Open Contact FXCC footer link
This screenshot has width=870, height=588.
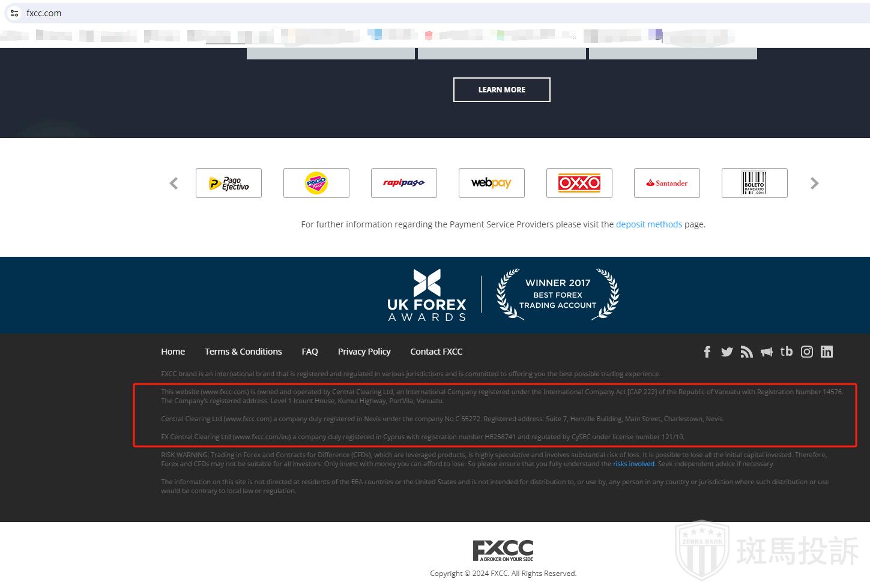(436, 352)
